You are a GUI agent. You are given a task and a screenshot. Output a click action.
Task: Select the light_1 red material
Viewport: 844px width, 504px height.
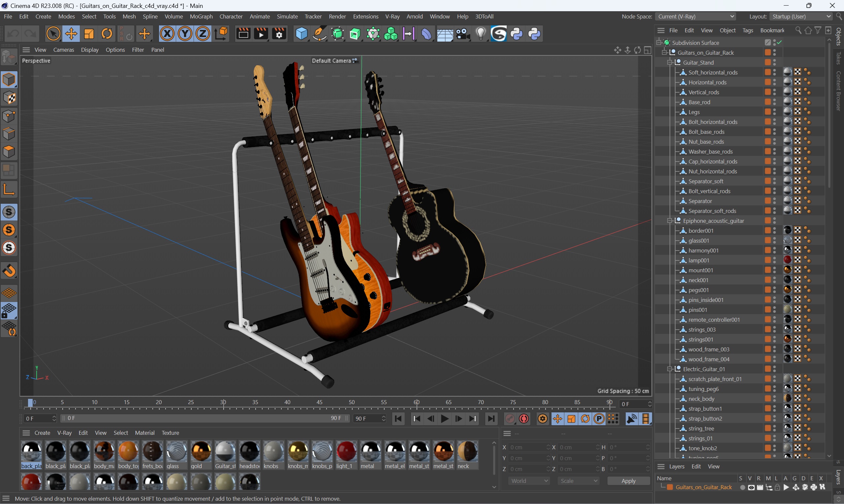(x=346, y=455)
